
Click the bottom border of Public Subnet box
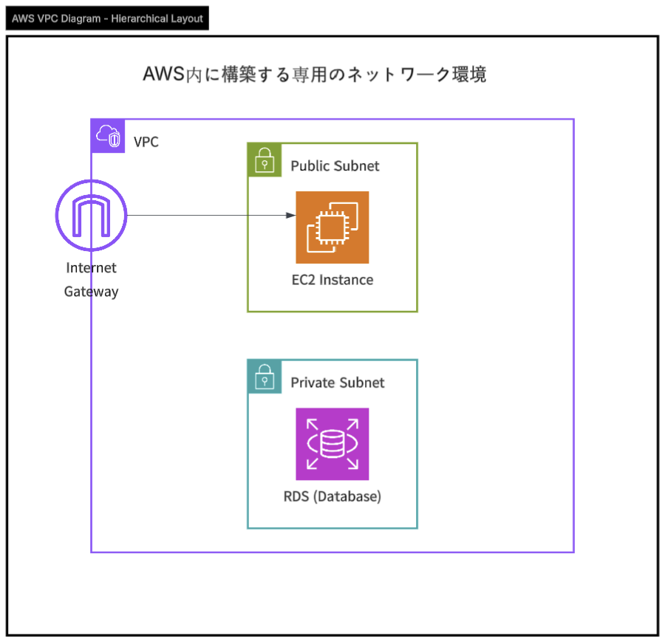click(x=332, y=311)
